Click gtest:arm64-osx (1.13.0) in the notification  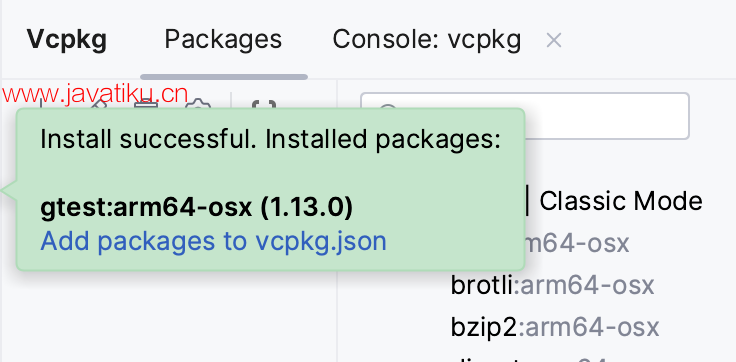196,208
